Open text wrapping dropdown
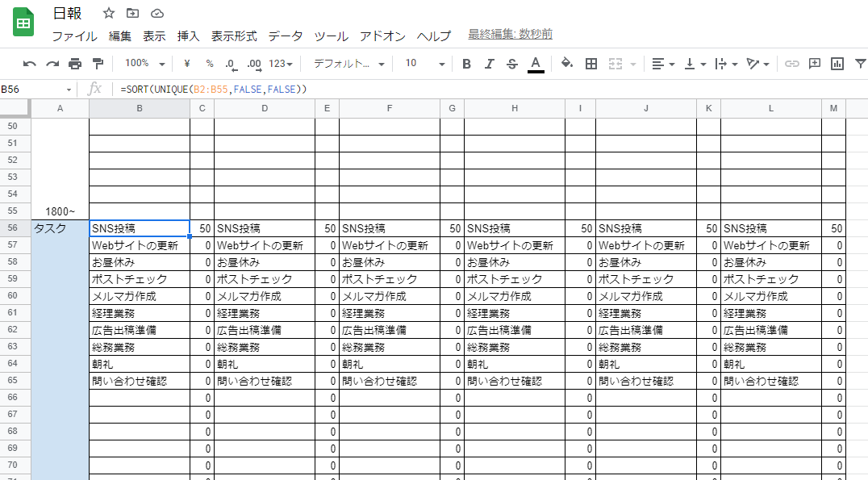Screen dimensions: 868x480 tap(726, 64)
